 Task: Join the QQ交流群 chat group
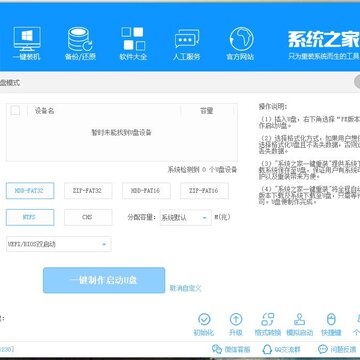coord(282,349)
